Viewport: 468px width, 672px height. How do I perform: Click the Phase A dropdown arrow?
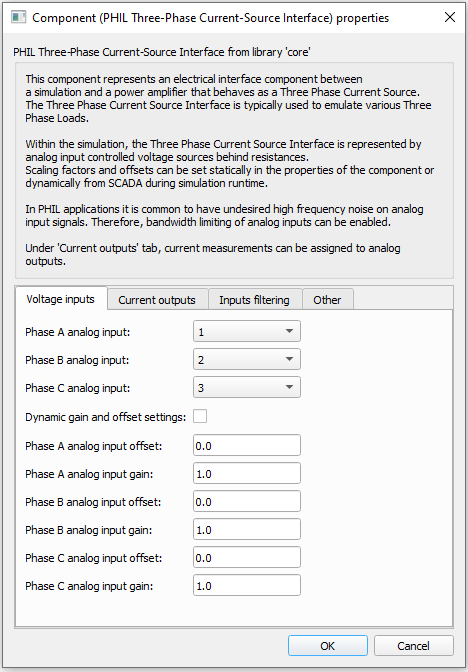coord(289,331)
